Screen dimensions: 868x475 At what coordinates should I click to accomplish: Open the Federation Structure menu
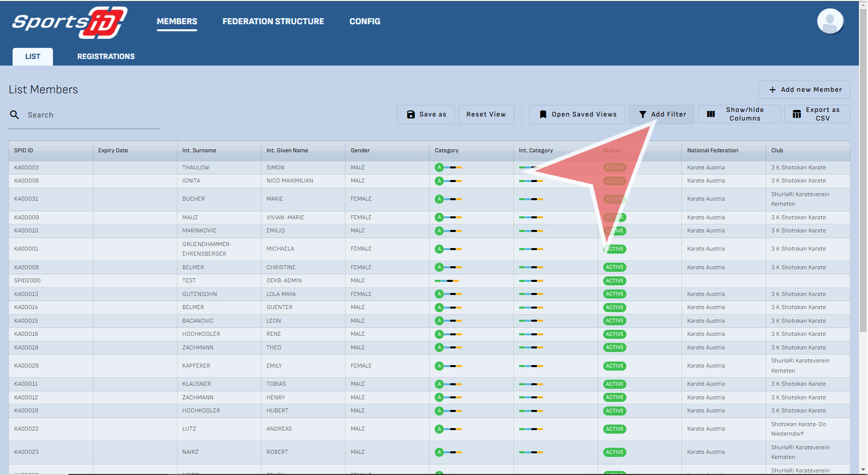pyautogui.click(x=273, y=21)
